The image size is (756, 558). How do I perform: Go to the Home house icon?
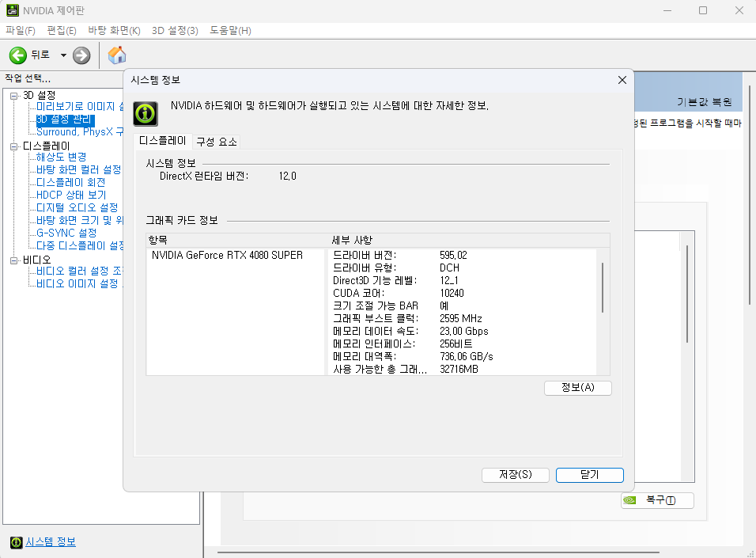(x=117, y=55)
